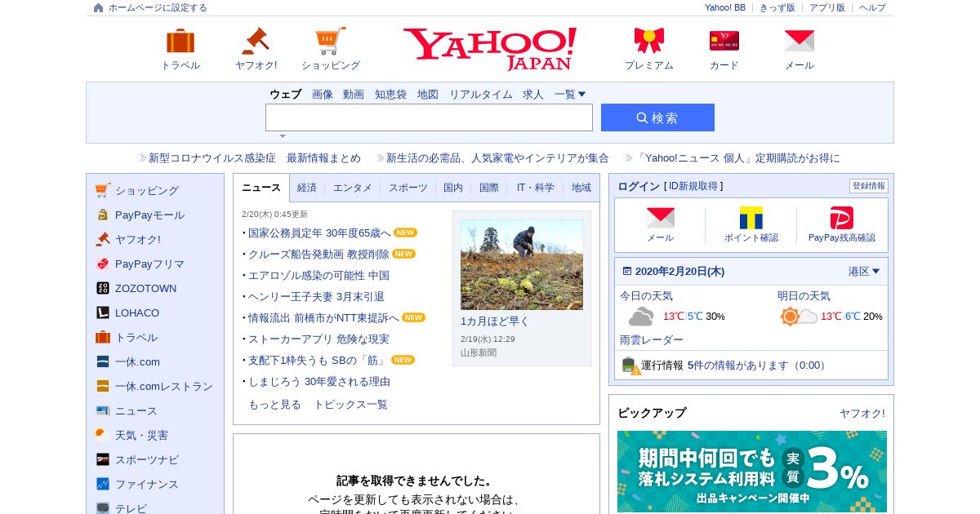Open the ヘルプ link at top
Screen dimensions: 980x514
coord(872,7)
